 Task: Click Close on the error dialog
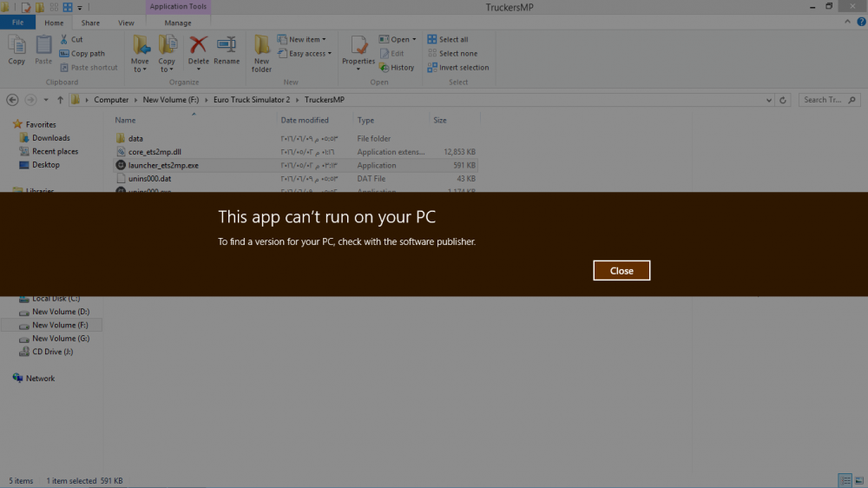point(621,271)
